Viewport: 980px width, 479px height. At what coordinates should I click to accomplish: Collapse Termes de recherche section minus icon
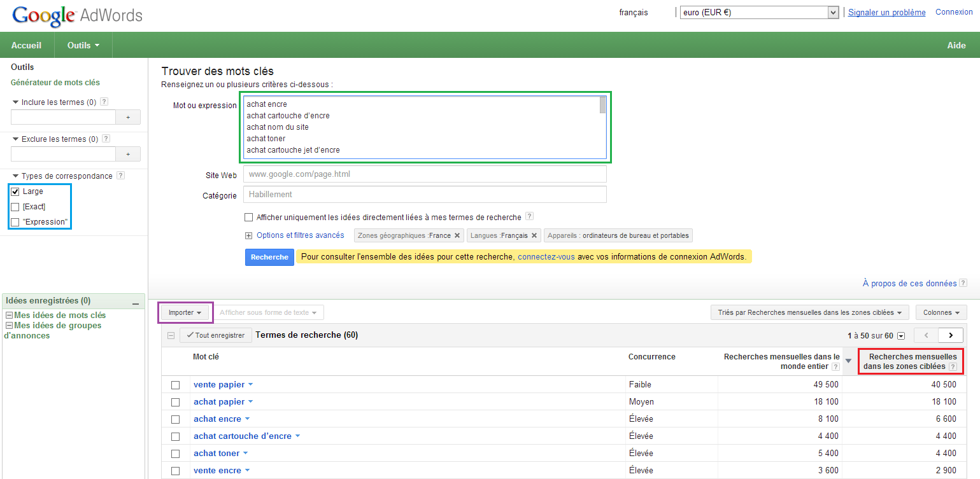171,335
